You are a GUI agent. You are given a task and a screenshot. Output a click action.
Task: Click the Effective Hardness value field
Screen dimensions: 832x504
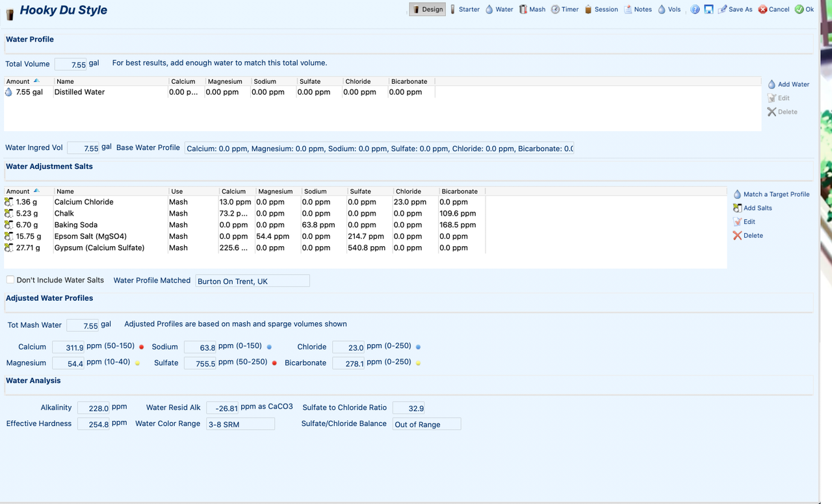(94, 424)
